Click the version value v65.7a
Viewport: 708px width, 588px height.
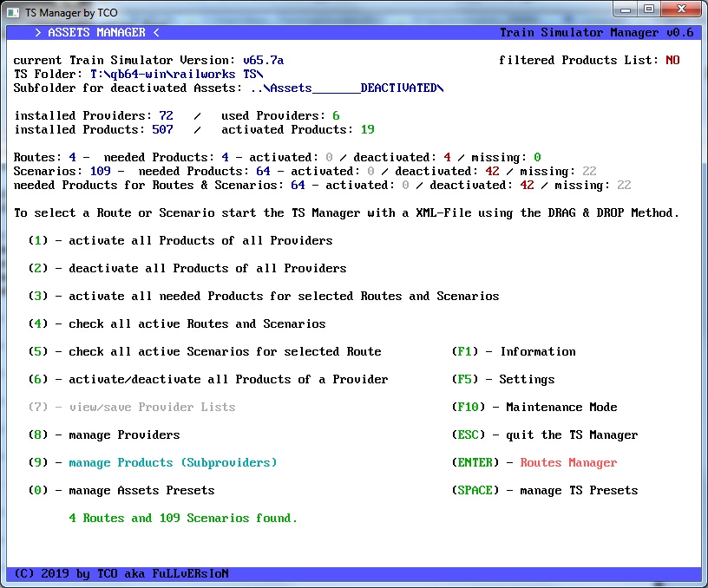coord(263,60)
